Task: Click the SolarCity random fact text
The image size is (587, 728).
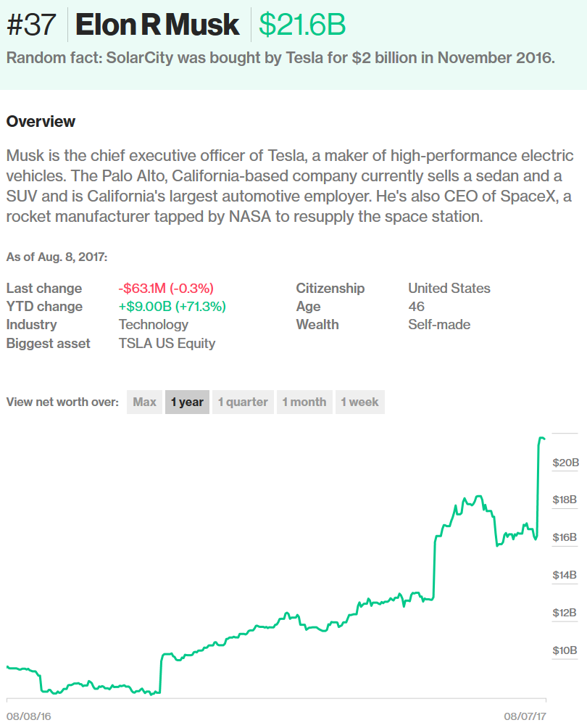Action: pos(280,58)
